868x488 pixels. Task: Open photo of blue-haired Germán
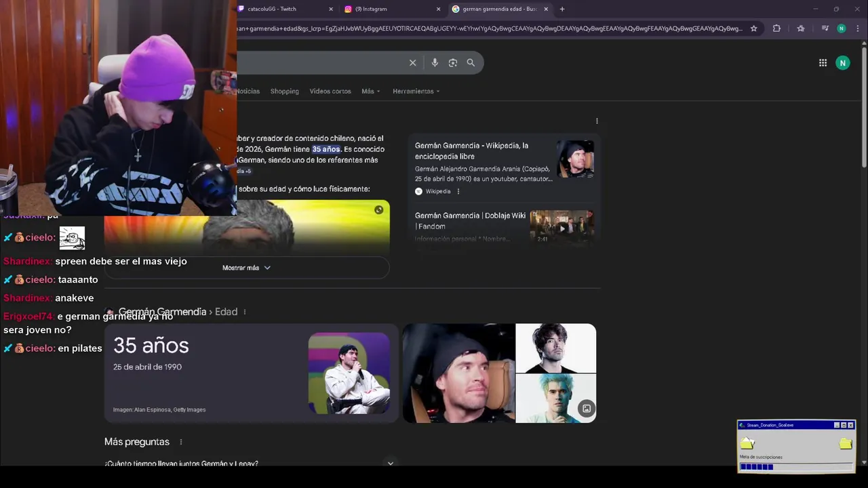click(555, 399)
